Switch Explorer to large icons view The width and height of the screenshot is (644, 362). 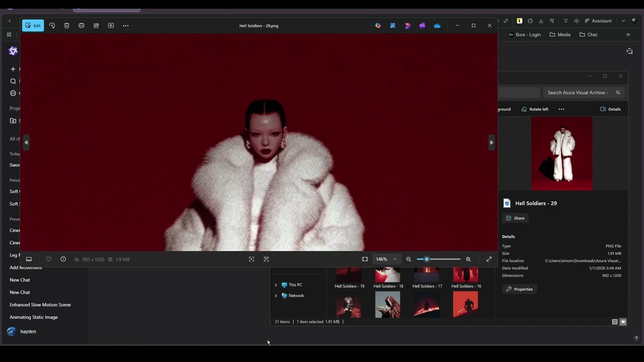(623, 322)
